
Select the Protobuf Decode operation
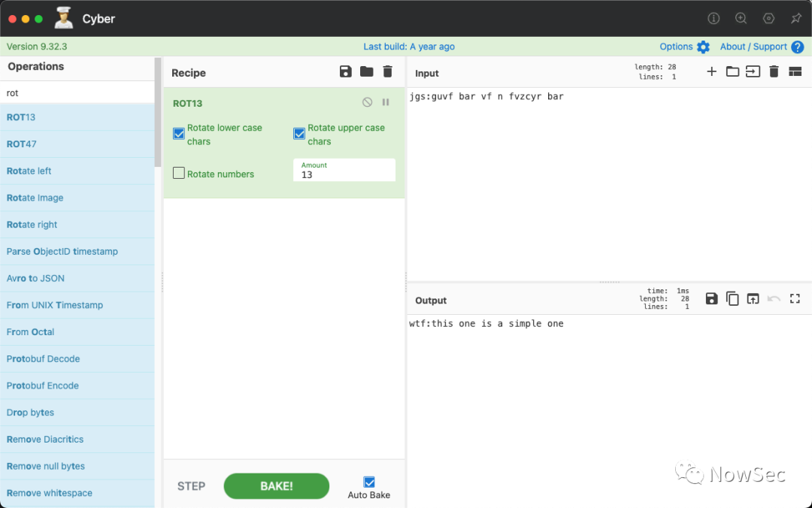77,359
